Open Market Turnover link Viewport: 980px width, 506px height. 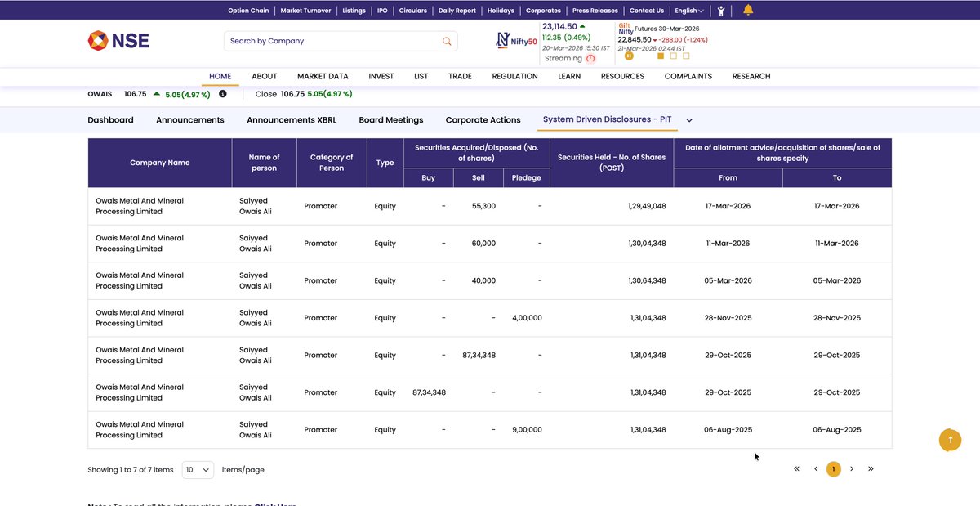(305, 11)
